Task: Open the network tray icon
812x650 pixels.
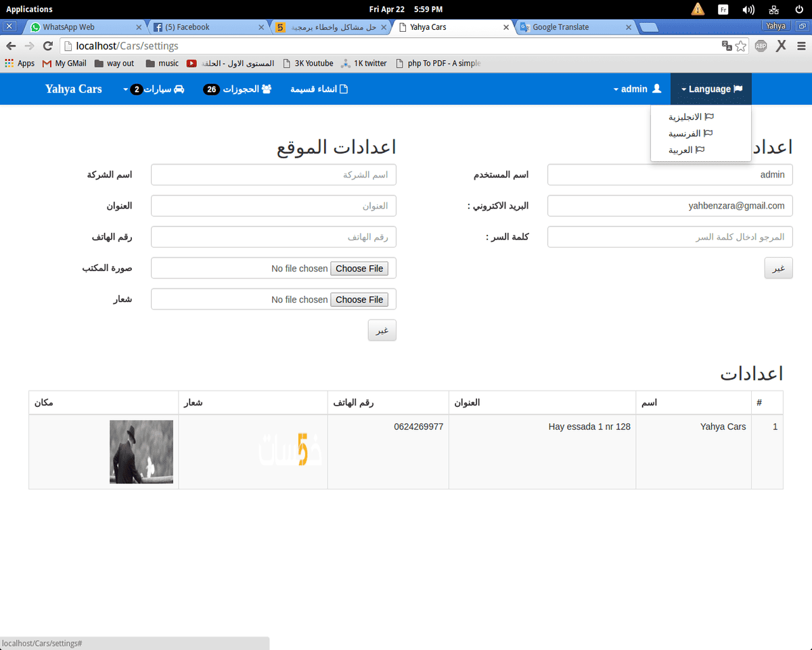Action: (774, 9)
